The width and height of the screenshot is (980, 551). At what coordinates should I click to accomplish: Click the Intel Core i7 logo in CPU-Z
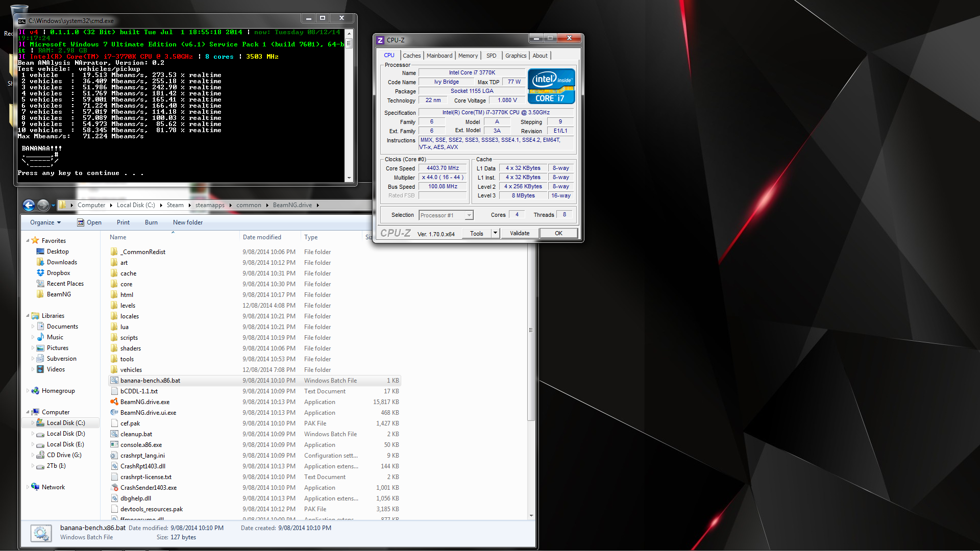coord(551,86)
